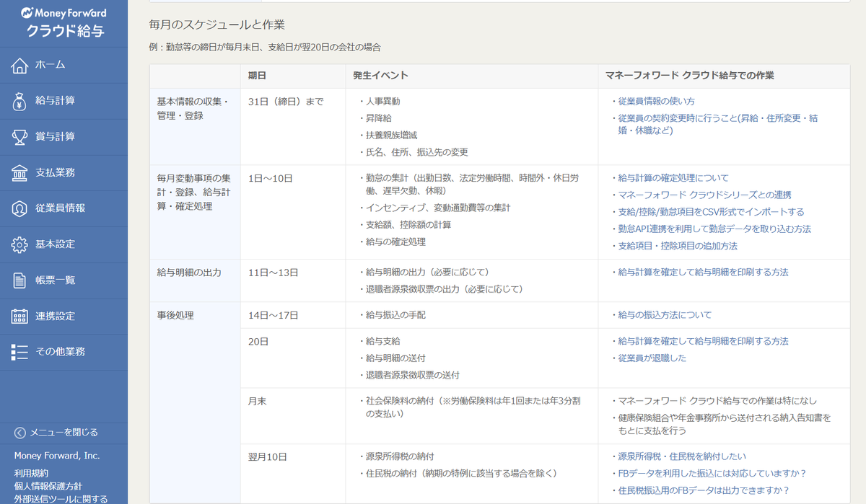Click the home house icon in sidebar
Viewport: 866px width, 504px height.
tap(19, 65)
